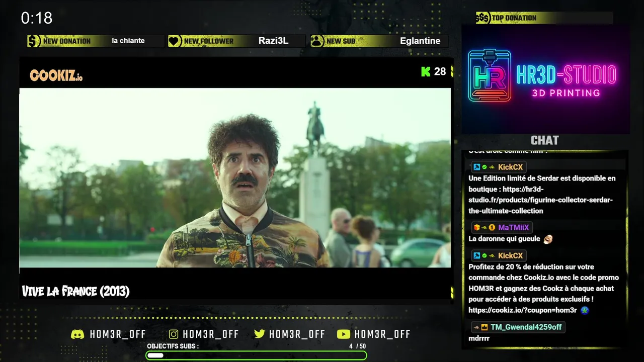Click the 'Vive la France (2013)' title
The image size is (644, 362).
[76, 291]
